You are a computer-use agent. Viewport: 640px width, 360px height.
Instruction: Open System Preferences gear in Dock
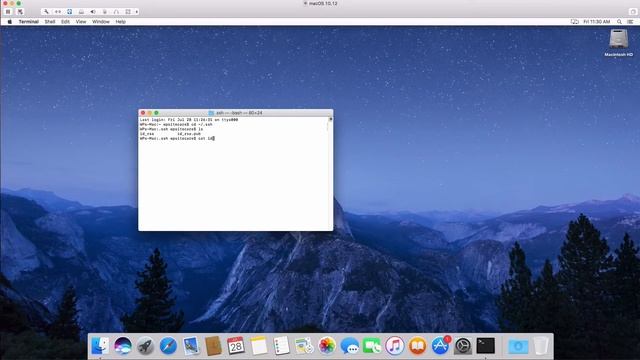point(463,346)
